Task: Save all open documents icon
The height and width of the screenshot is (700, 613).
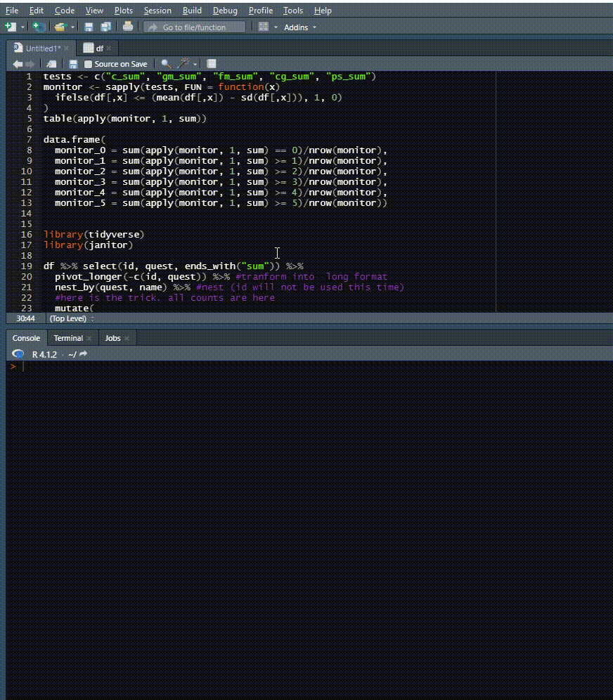Action: point(106,27)
